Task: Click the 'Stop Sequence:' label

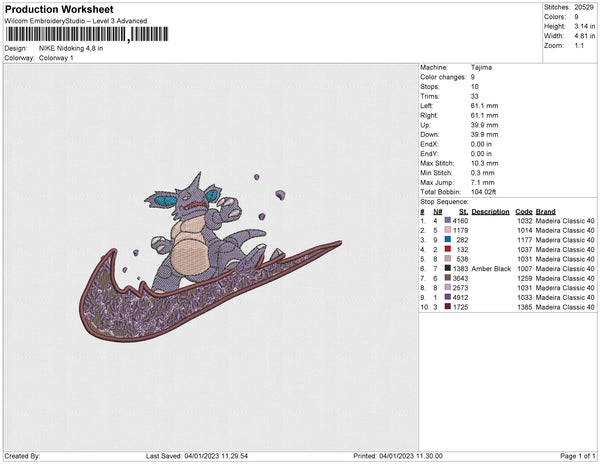Action: click(x=444, y=202)
